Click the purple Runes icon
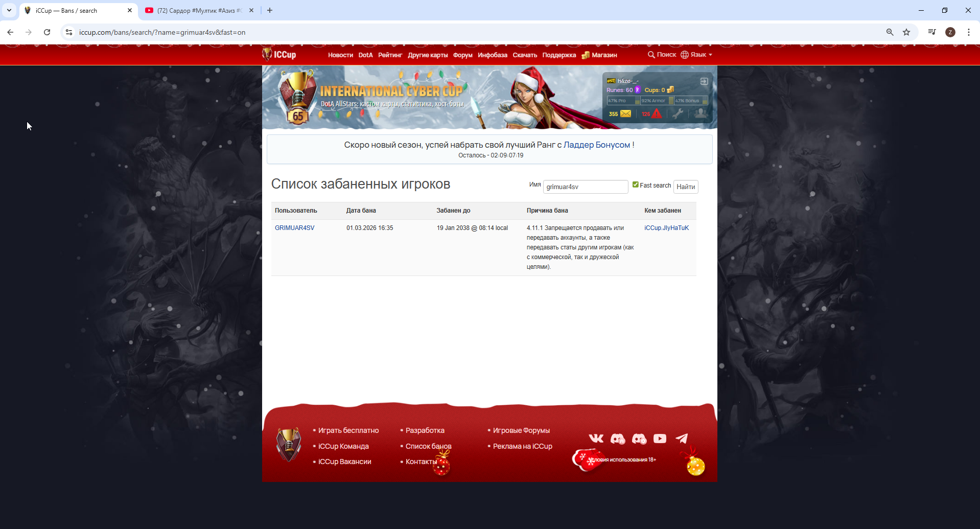This screenshot has width=980, height=529. (x=637, y=90)
